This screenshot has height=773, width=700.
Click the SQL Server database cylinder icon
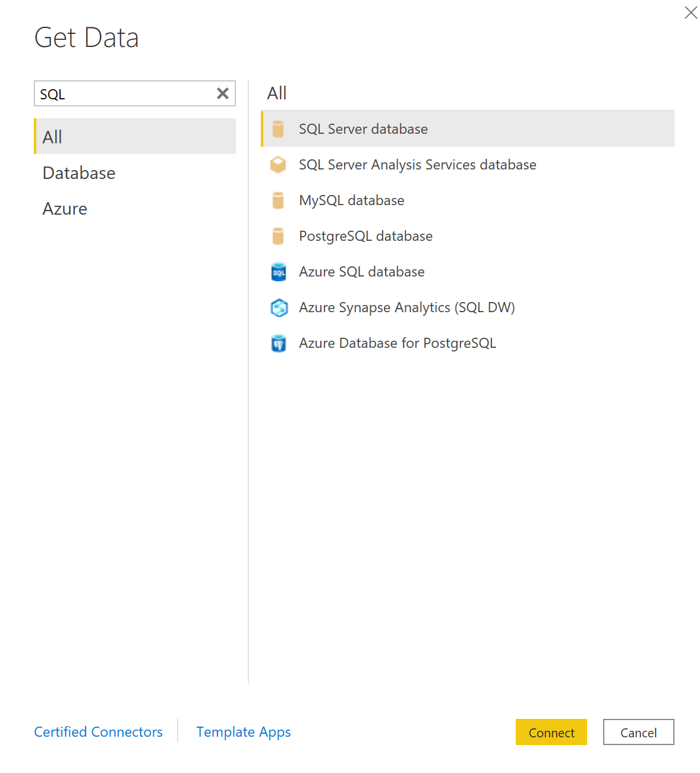click(x=278, y=129)
